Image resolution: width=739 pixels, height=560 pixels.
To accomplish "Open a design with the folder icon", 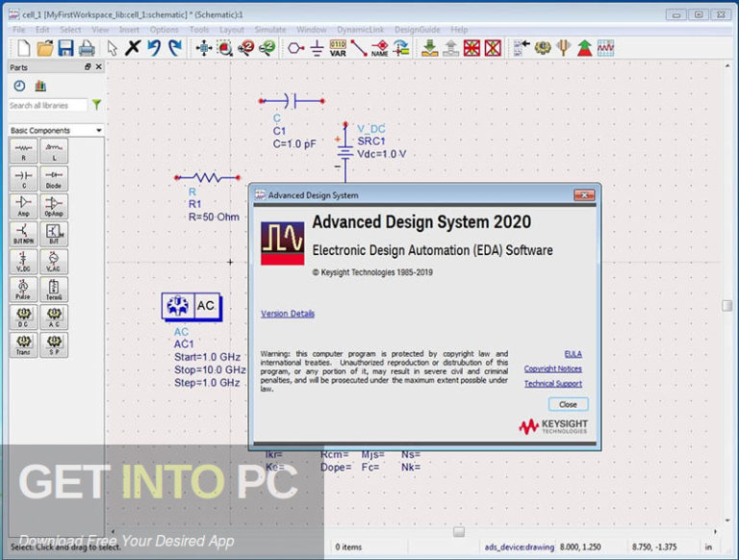I will pos(45,48).
